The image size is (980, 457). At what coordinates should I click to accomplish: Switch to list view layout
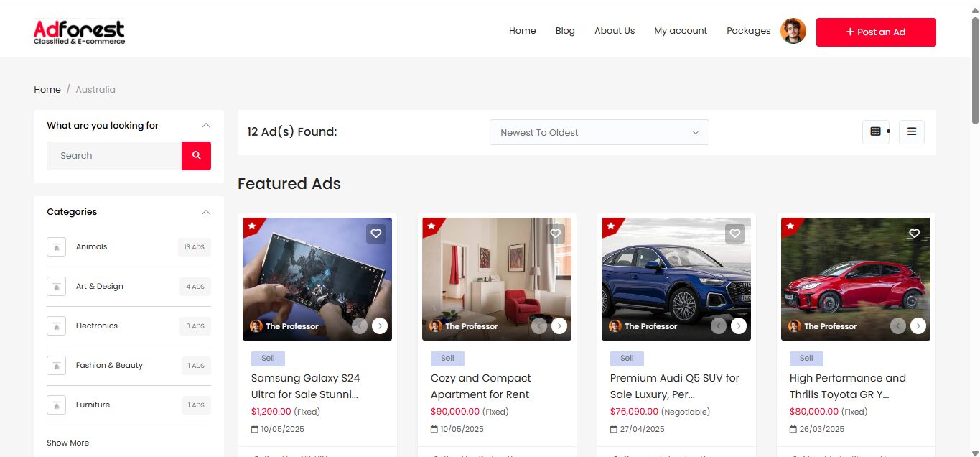coord(911,131)
